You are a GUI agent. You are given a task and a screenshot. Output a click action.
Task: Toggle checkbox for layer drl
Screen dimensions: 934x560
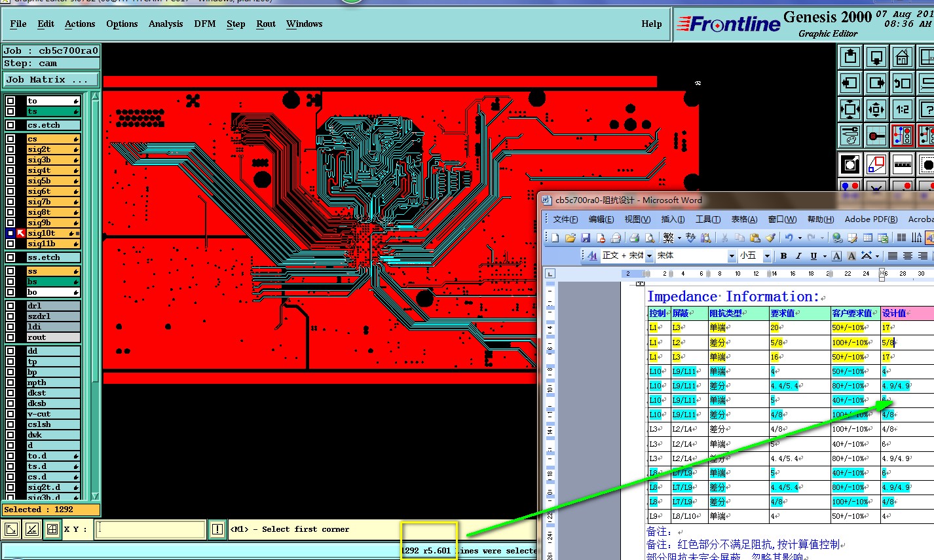pos(10,305)
